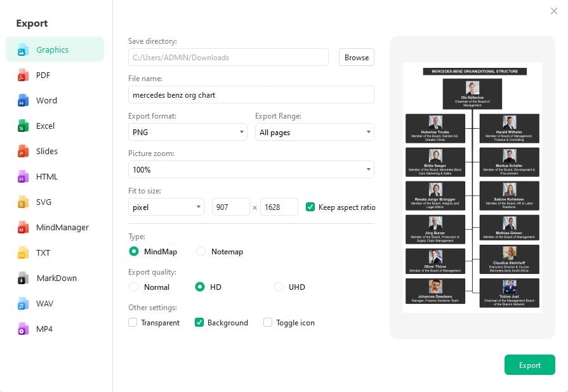The width and height of the screenshot is (568, 392).
Task: Click the Slides presentation icon
Action: coord(23,152)
